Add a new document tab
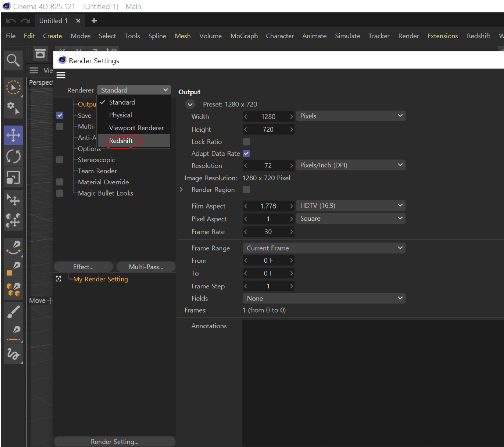This screenshot has height=447, width=504. pos(94,21)
